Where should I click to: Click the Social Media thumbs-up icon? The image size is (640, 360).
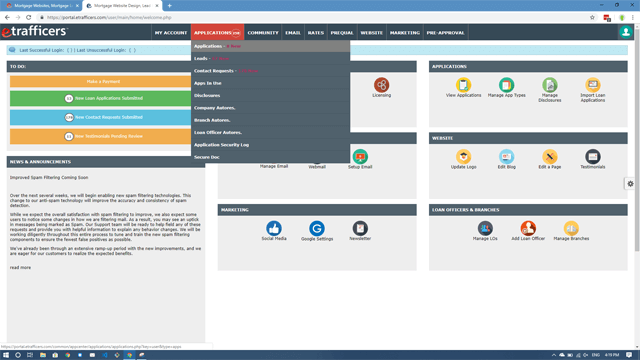coord(274,228)
